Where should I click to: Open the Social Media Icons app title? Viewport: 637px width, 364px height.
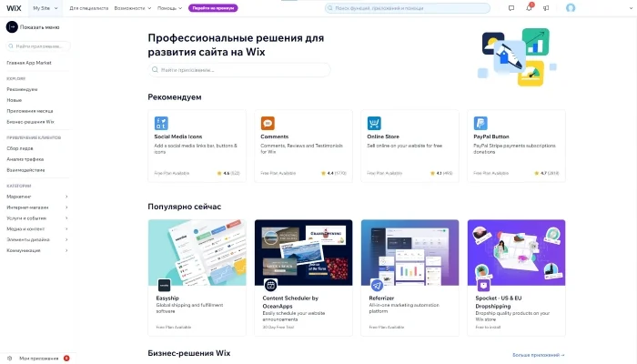point(178,136)
